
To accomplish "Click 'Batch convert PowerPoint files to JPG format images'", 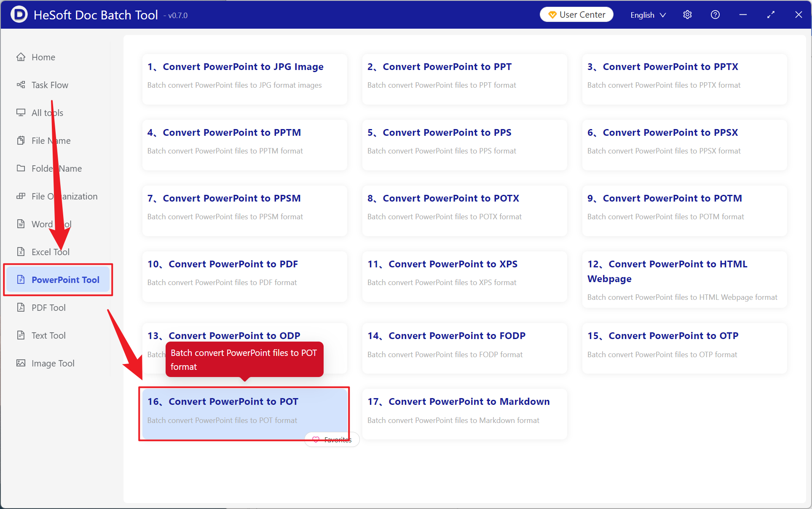I will point(234,85).
